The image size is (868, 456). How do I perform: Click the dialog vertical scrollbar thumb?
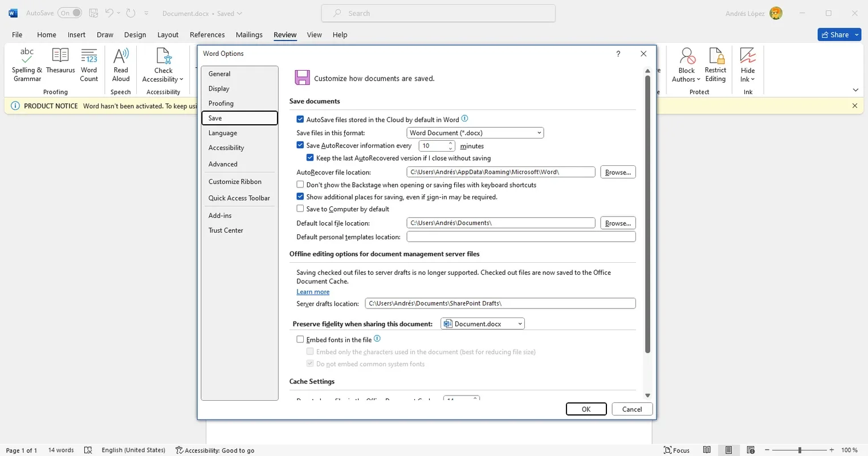[x=647, y=214]
